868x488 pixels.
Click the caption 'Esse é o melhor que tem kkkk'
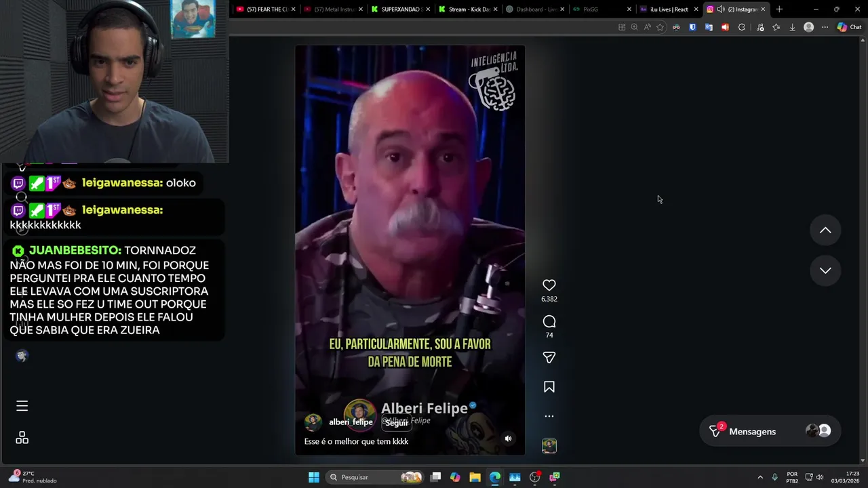[356, 441]
